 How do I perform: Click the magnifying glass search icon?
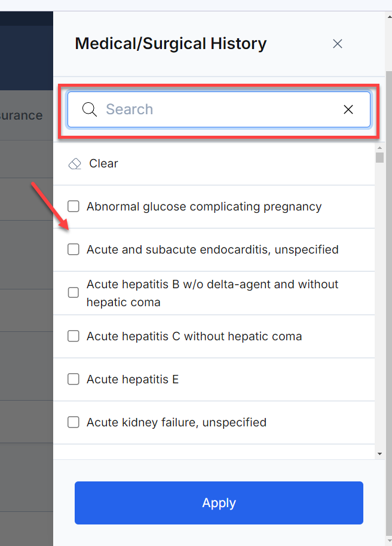pyautogui.click(x=90, y=109)
